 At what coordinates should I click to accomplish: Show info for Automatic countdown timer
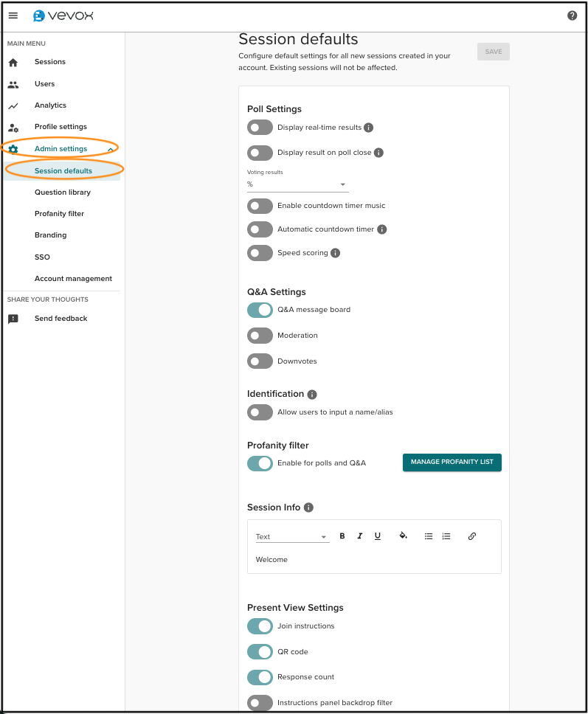(x=381, y=229)
